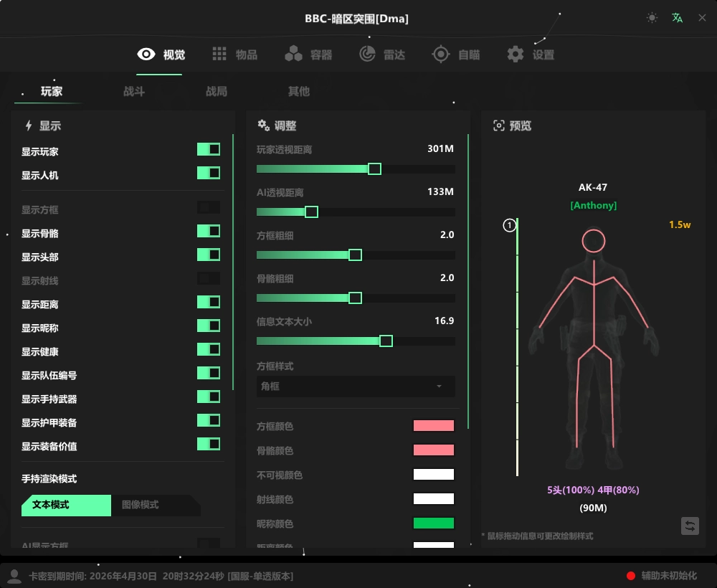Open the 容器 containers icon tab
Image resolution: width=717 pixels, height=588 pixels.
[x=308, y=54]
